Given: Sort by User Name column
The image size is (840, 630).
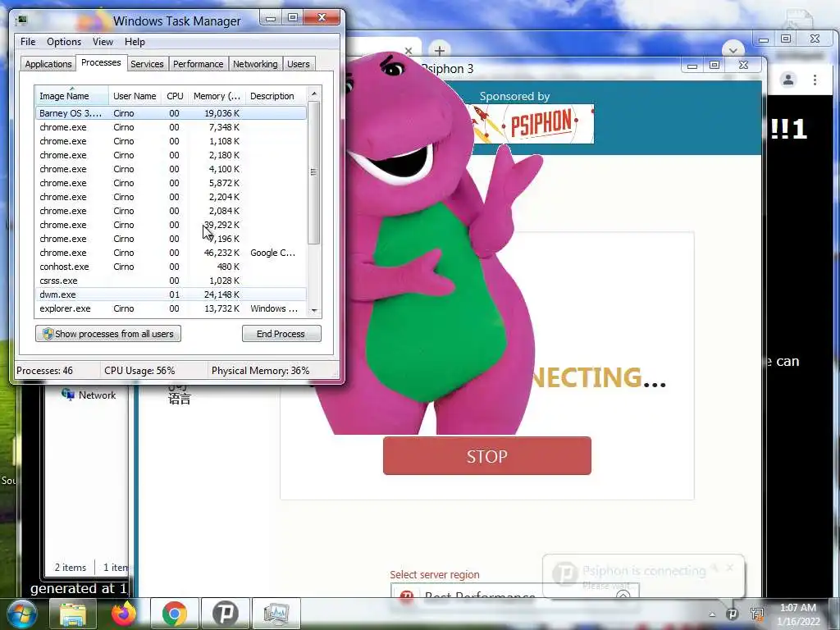Looking at the screenshot, I should point(135,96).
